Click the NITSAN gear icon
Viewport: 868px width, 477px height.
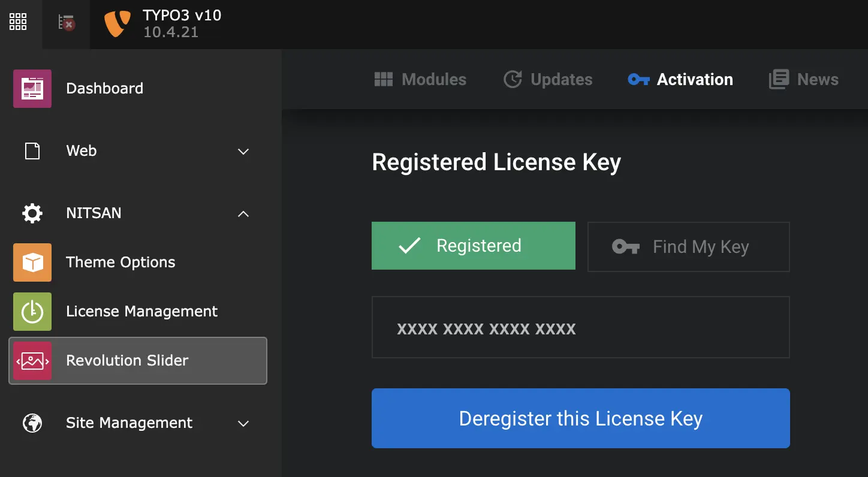point(32,213)
